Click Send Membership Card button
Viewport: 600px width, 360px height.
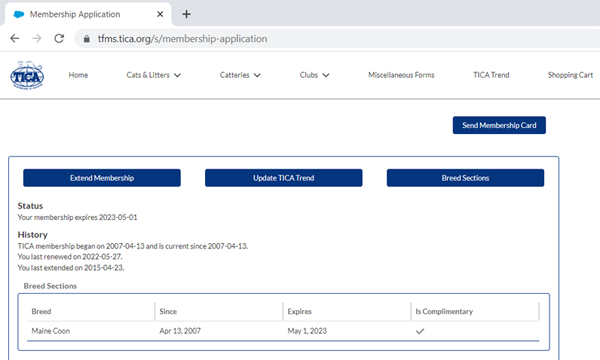pyautogui.click(x=499, y=125)
